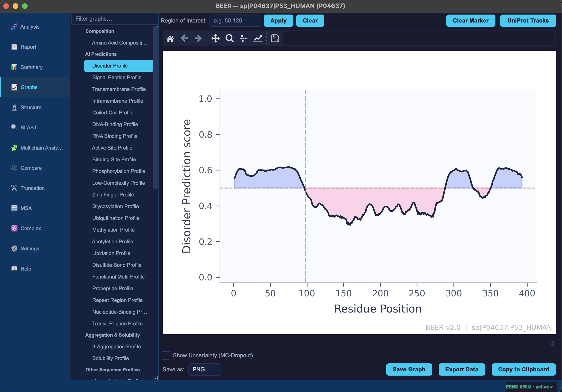
Task: Click the Help book icon
Action: click(14, 269)
